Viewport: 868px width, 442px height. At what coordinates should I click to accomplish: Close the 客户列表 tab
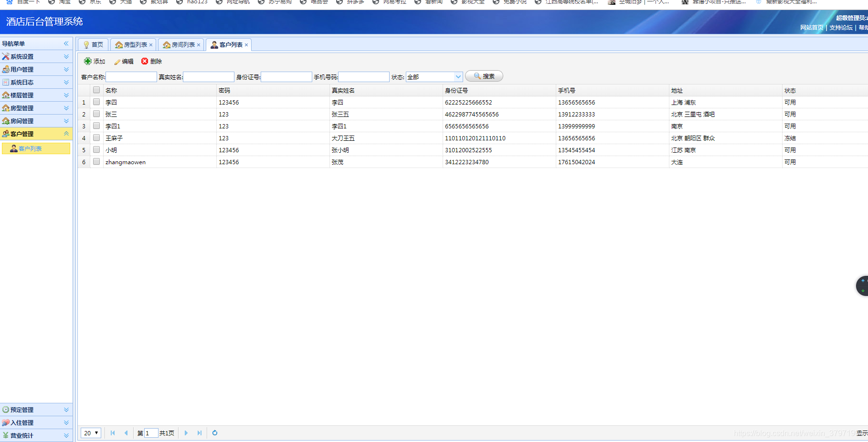tap(246, 45)
